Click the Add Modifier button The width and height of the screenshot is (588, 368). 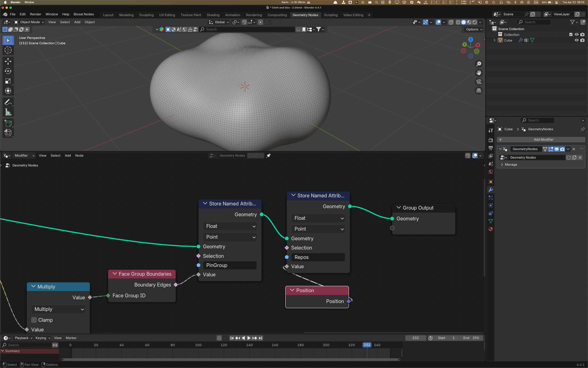click(541, 140)
